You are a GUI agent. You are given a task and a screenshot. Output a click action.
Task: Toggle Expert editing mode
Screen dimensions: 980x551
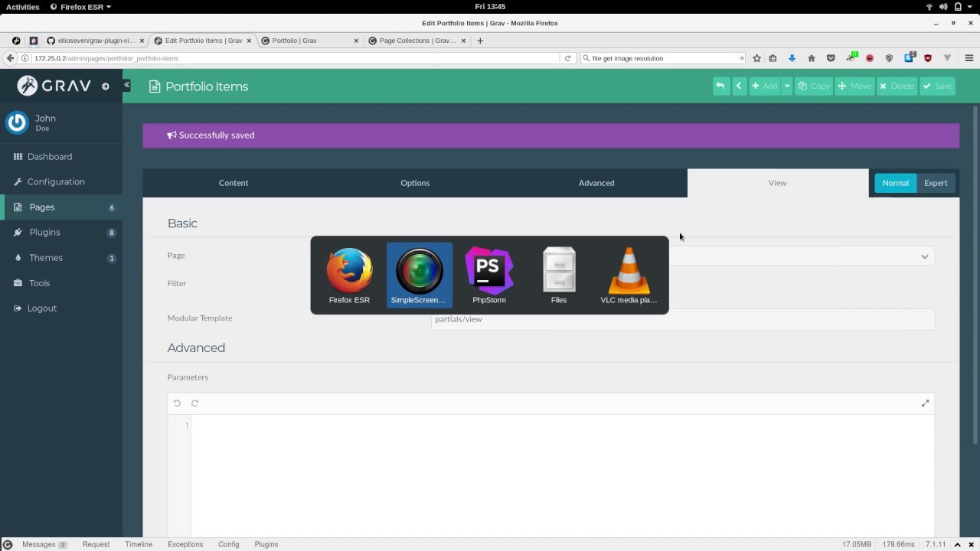pos(936,183)
